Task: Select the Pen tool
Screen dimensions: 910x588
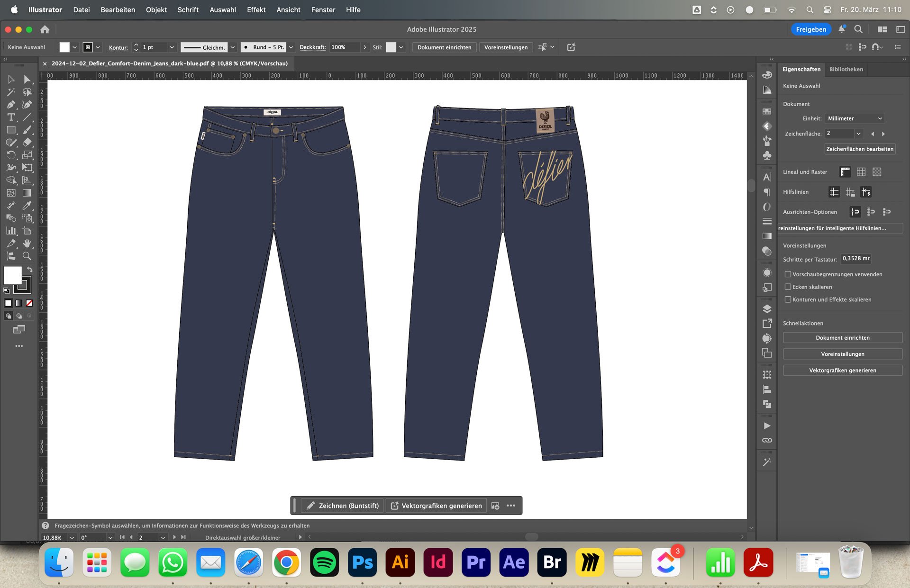Action: coord(11,104)
